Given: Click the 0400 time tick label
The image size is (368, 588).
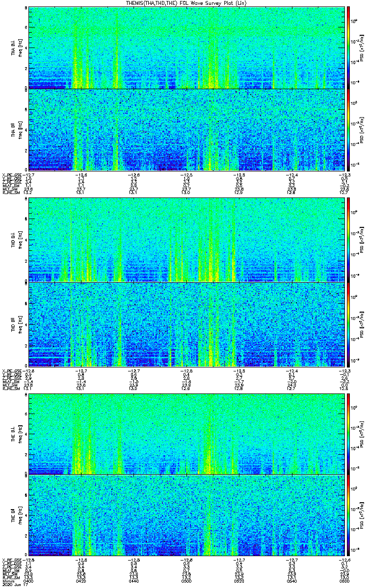Looking at the screenshot, I should (x=28, y=580).
